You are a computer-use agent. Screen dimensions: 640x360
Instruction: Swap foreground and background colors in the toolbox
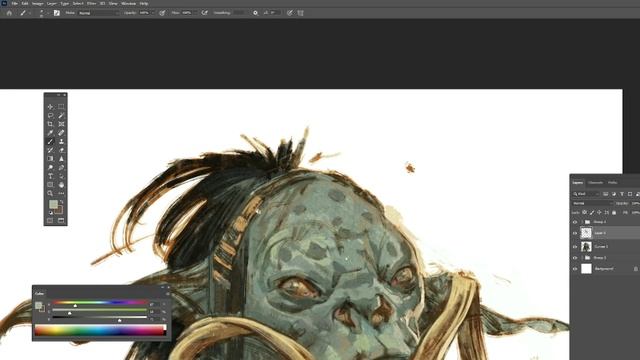tap(62, 202)
